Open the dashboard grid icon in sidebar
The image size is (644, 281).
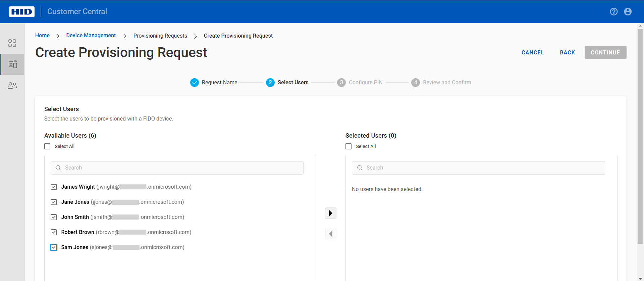[x=12, y=43]
